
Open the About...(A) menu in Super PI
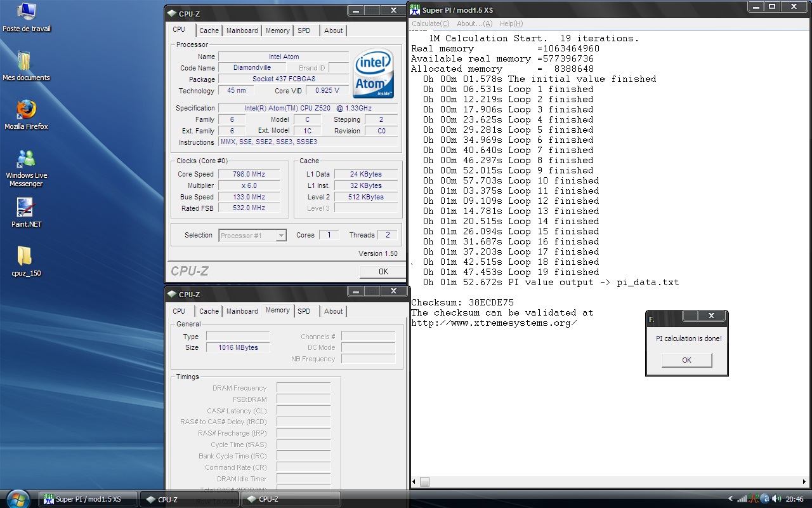click(x=475, y=23)
